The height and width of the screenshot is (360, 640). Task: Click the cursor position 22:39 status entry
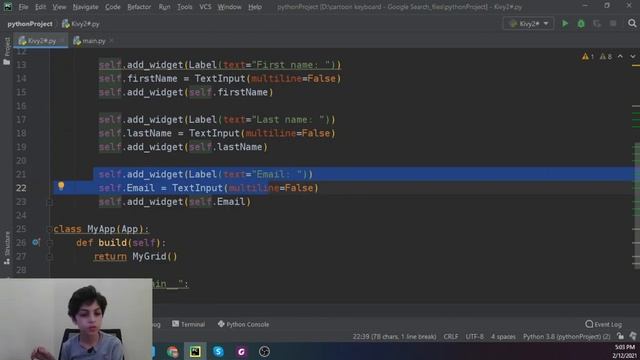(394, 337)
